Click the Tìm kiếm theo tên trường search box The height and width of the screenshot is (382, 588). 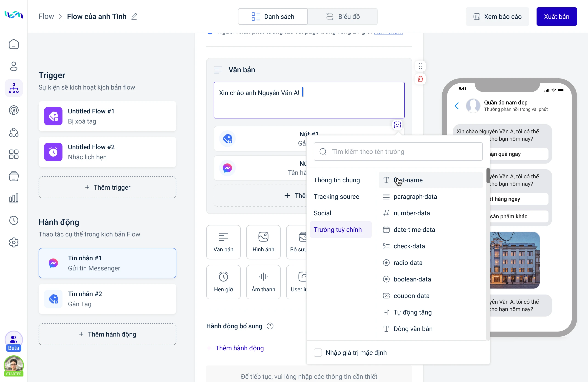coord(398,151)
